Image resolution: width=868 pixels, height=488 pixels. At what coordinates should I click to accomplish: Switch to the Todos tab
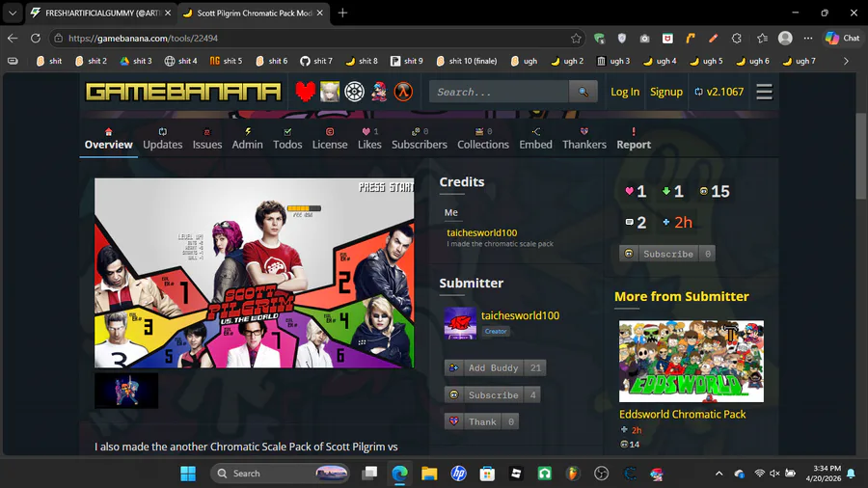coord(287,139)
